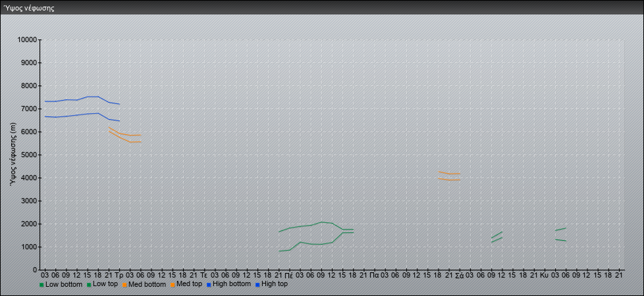The height and width of the screenshot is (296, 644).
Task: Toggle the Low top legend entry
Action: (x=103, y=284)
